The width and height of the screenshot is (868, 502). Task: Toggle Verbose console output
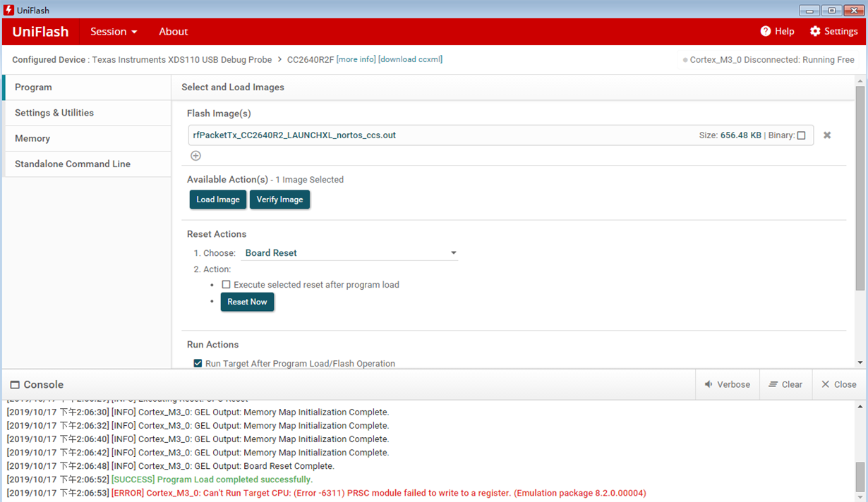[x=728, y=385]
